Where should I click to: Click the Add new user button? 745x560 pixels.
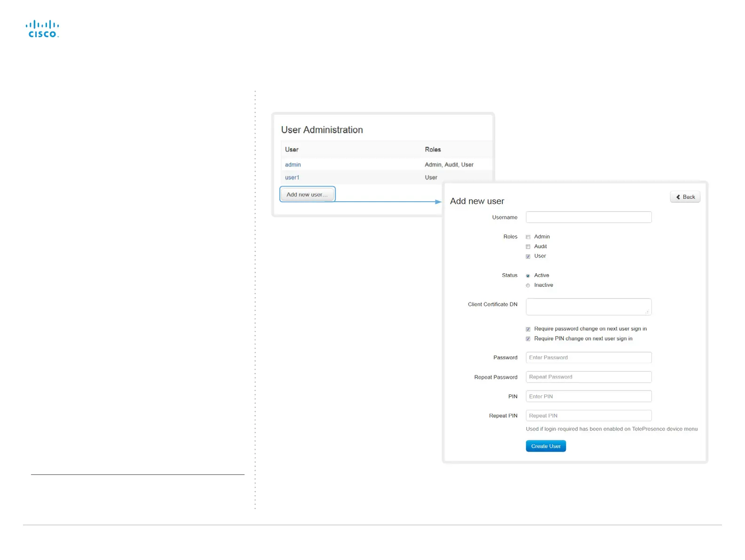point(307,194)
